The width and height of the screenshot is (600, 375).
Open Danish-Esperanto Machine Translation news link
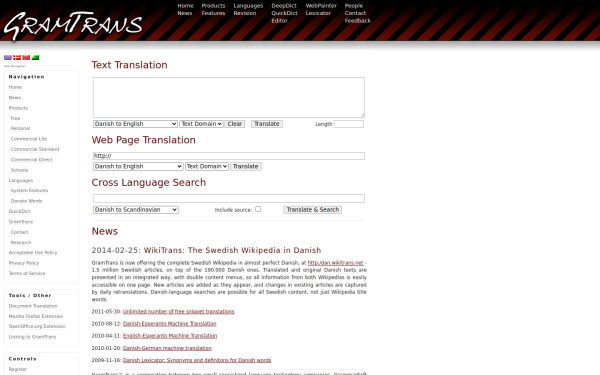170,324
